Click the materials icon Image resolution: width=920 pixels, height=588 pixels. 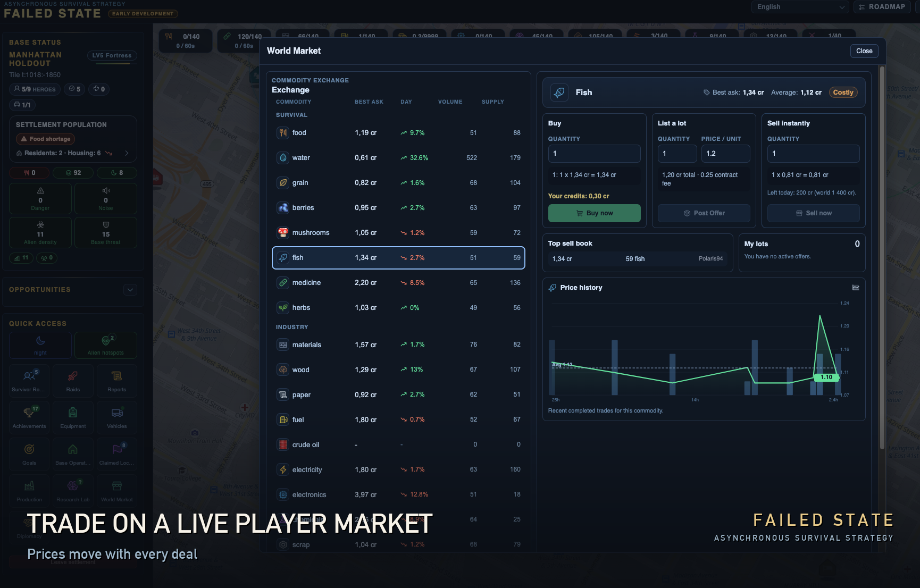(283, 345)
